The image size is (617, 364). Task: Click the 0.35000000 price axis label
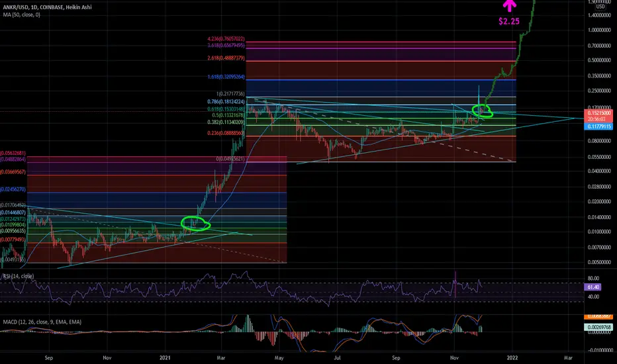[x=599, y=76]
